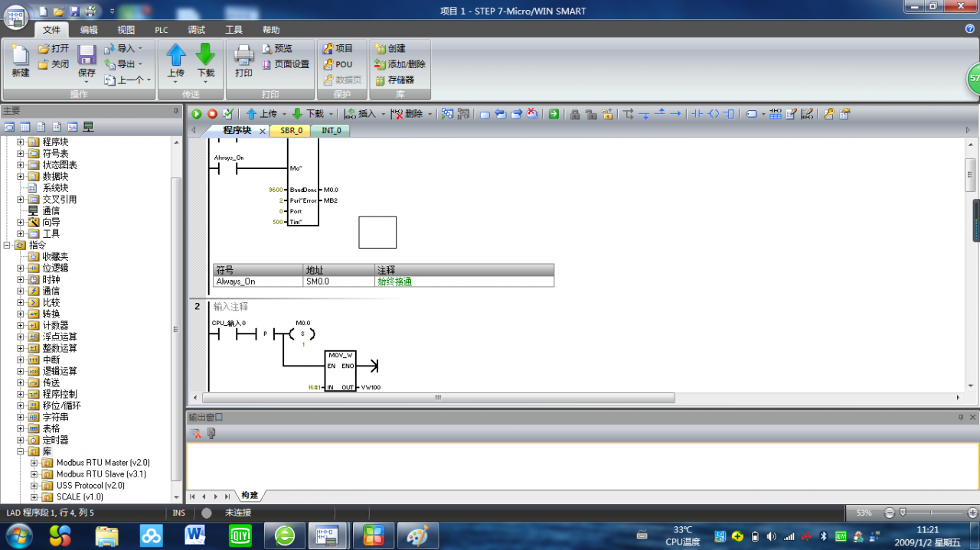Collapse the 库 library tree node

click(21, 451)
